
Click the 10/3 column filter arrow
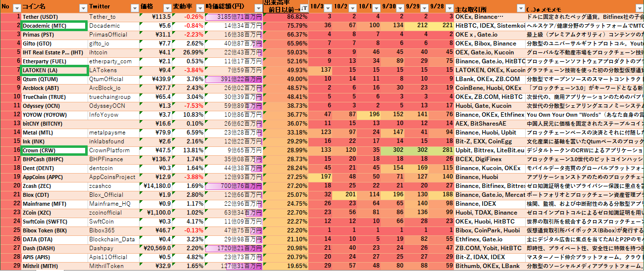point(328,8)
